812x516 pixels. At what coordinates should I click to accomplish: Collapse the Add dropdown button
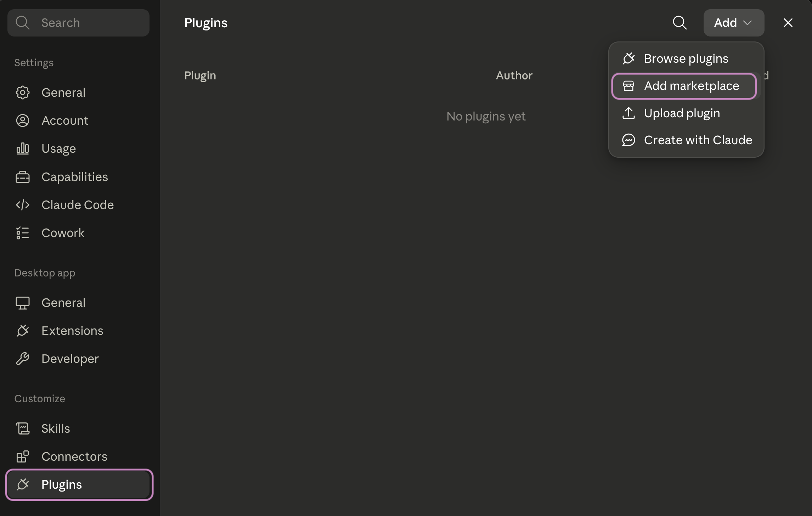click(x=734, y=23)
